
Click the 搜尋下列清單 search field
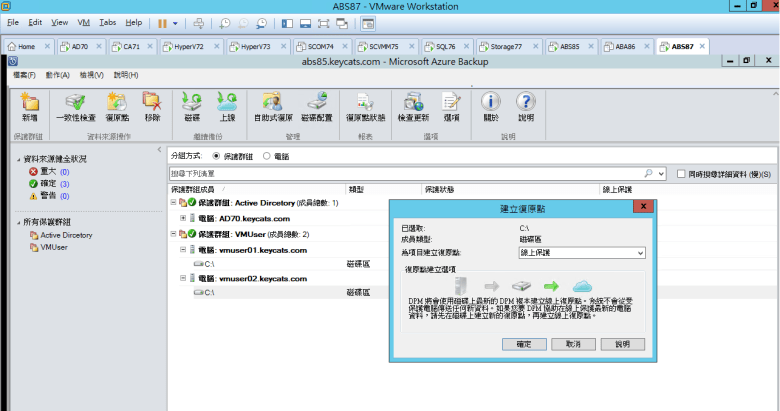(x=410, y=174)
